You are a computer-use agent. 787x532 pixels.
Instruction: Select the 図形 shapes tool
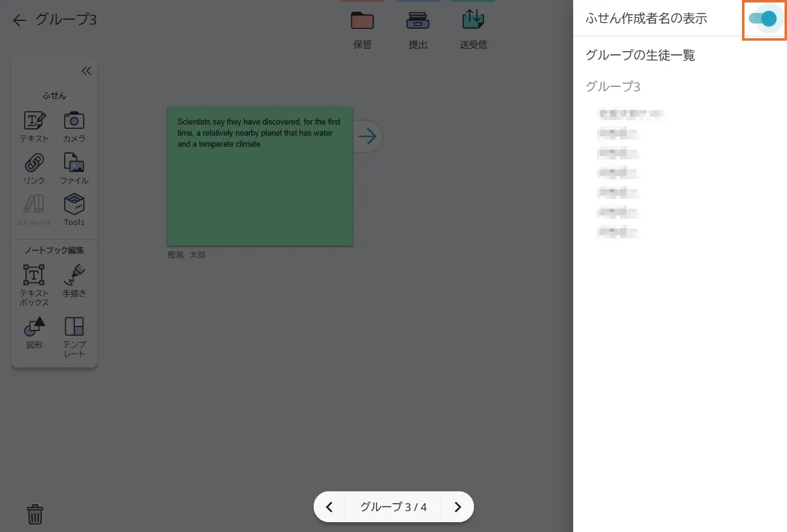click(35, 333)
